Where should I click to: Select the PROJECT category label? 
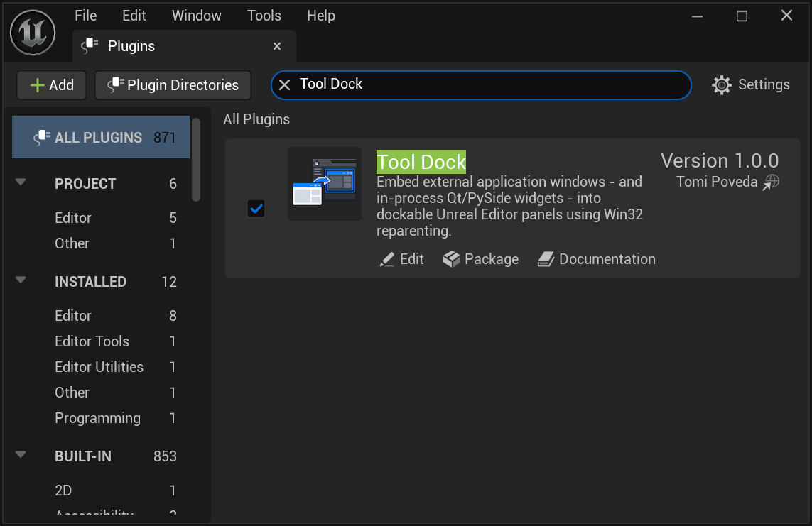[85, 184]
